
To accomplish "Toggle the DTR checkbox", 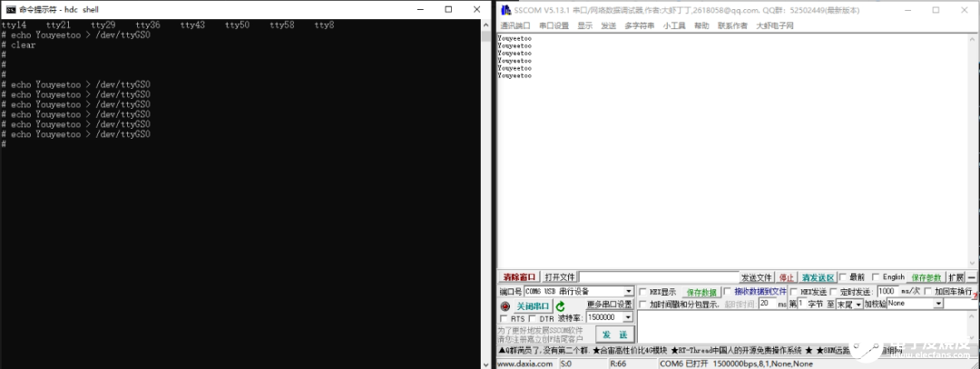I will coord(534,318).
